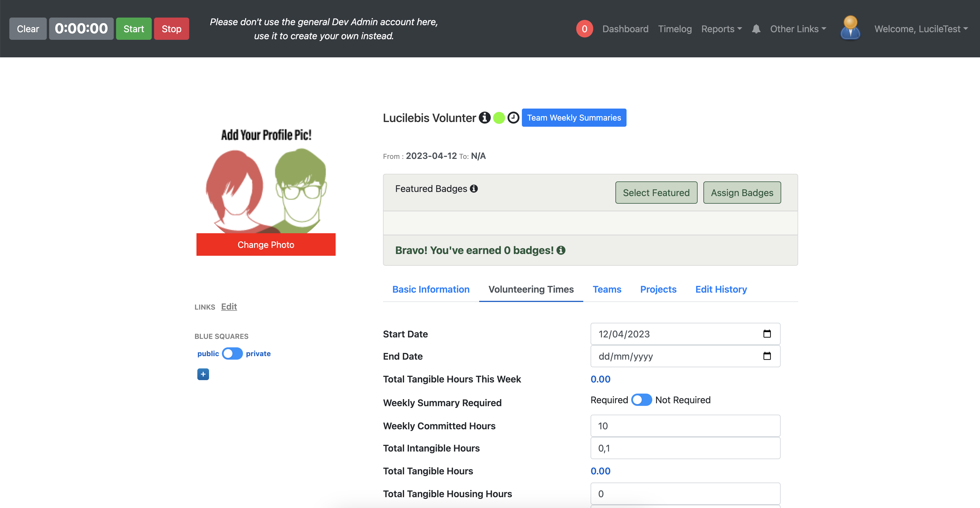The height and width of the screenshot is (508, 980).
Task: Go to Dashboard in navbar
Action: (625, 29)
